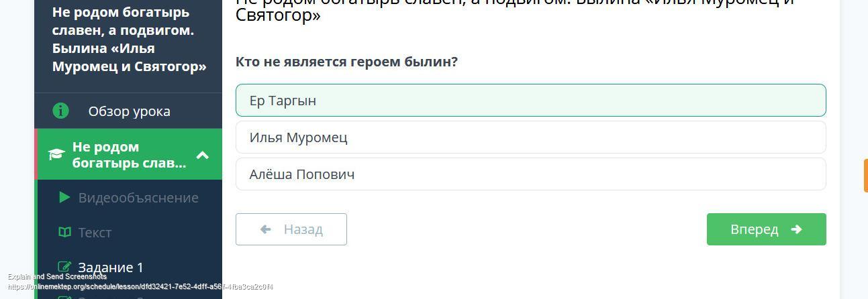Click the edit icon beside Задание 1
Viewport: 868px width, 299px height.
point(64,267)
